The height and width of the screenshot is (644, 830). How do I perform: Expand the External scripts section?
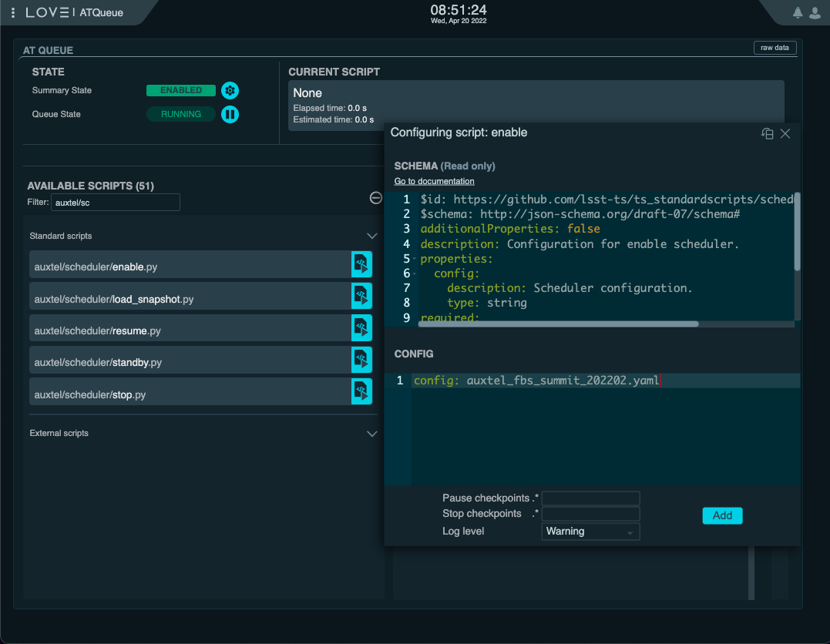pyautogui.click(x=372, y=433)
